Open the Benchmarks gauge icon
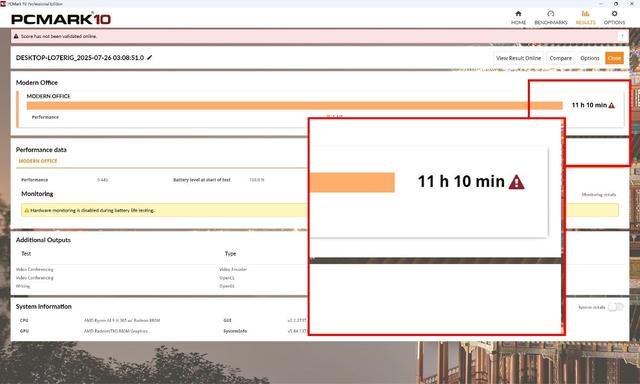 coord(551,14)
